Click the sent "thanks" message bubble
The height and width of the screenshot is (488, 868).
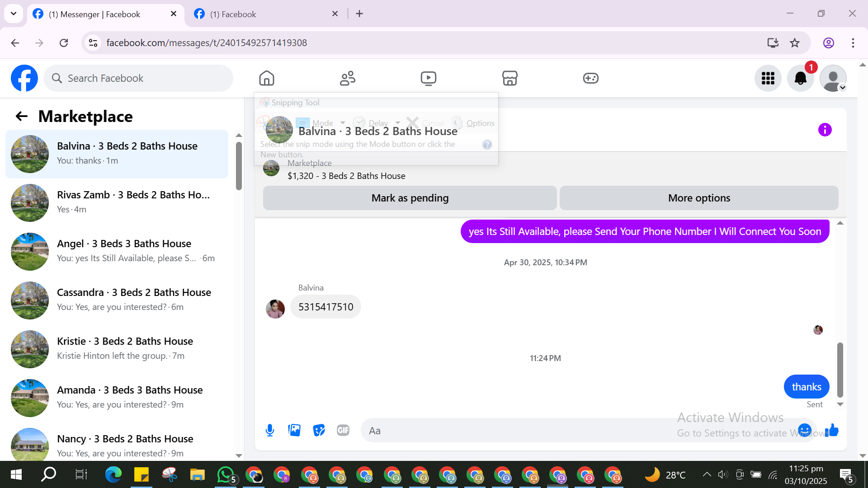click(x=807, y=387)
